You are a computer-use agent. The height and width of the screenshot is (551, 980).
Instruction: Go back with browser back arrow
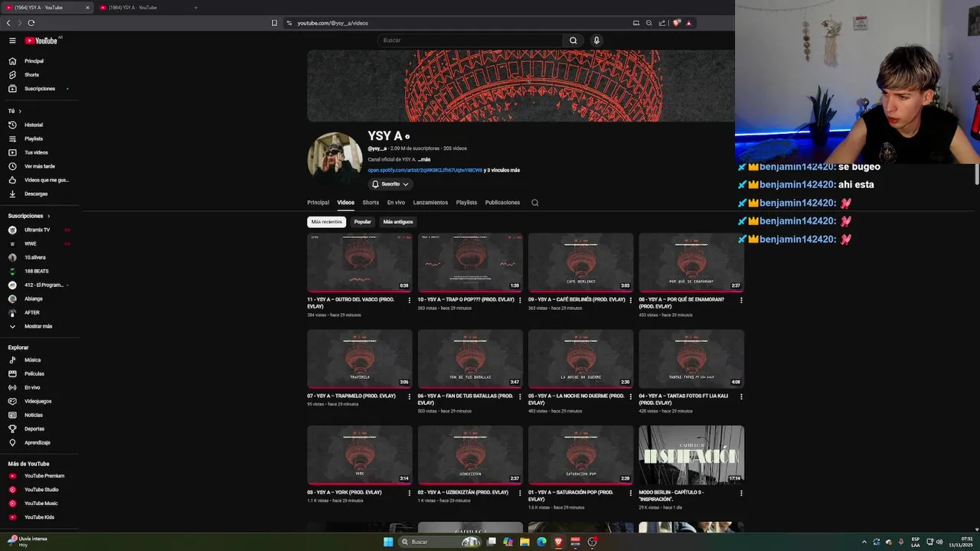pos(8,23)
